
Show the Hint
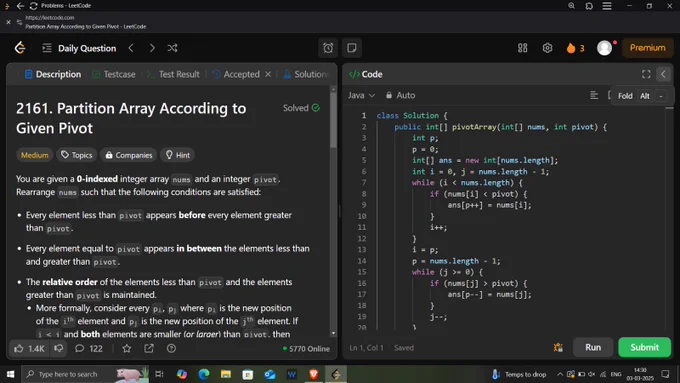coord(178,155)
